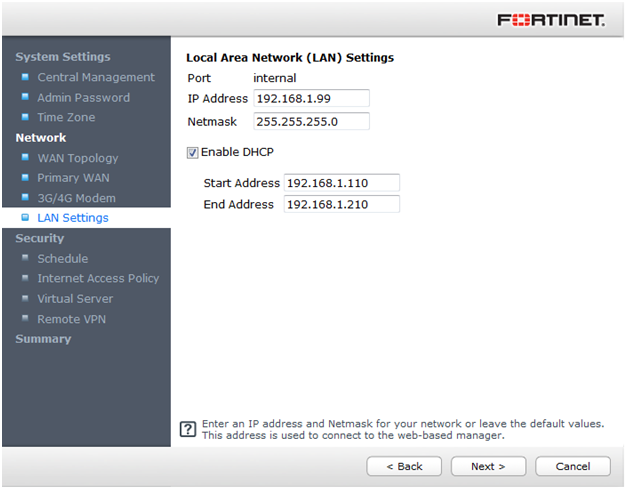This screenshot has width=629, height=496.
Task: Click bullet icon beside LAN Settings
Action: 25,217
